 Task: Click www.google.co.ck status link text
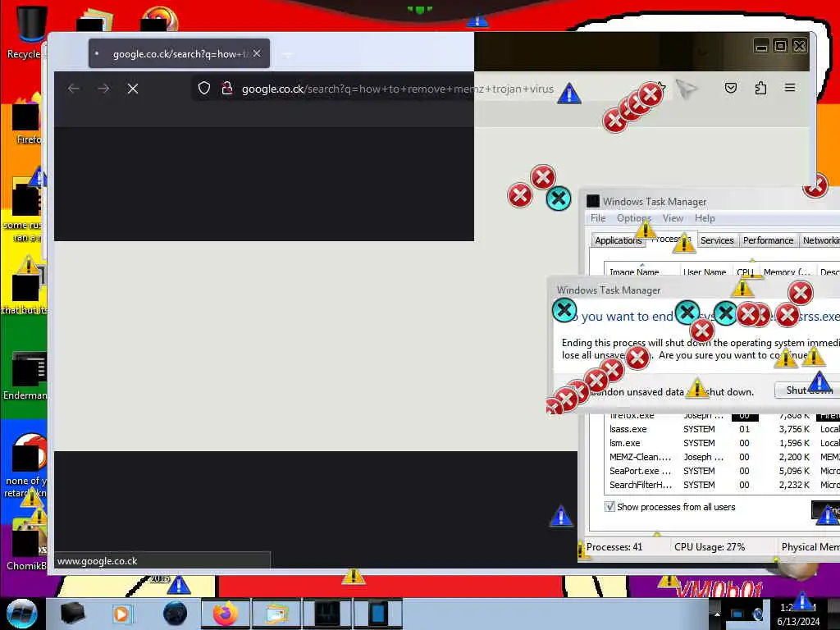click(98, 561)
